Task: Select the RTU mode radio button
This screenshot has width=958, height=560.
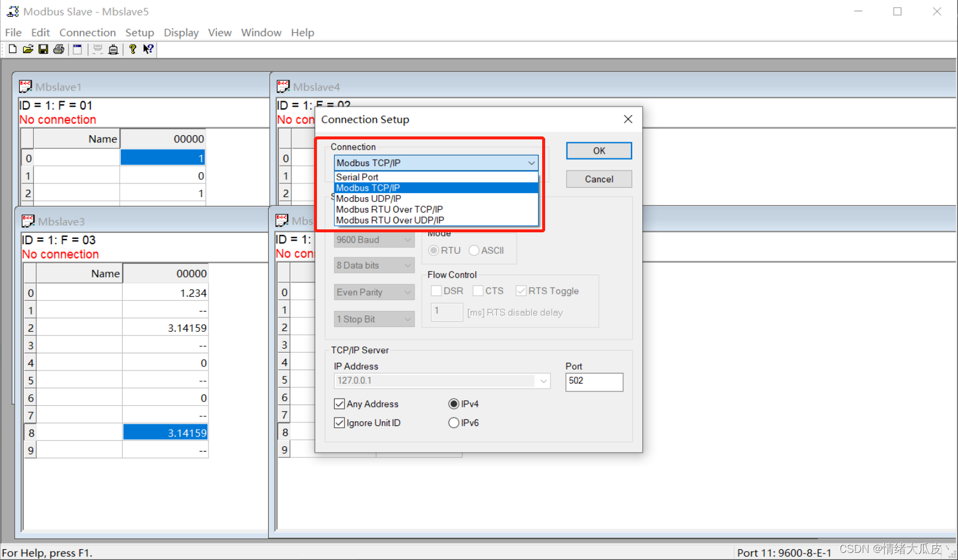Action: pyautogui.click(x=434, y=250)
